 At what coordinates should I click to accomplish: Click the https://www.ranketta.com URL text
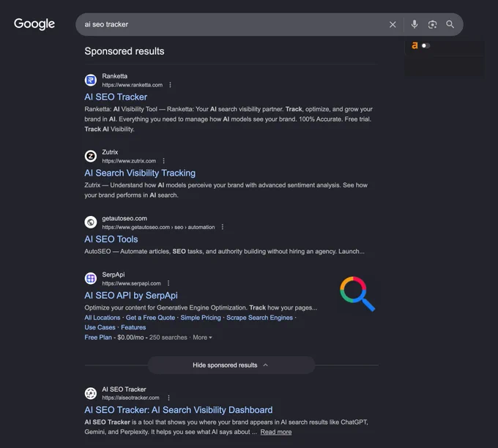point(132,85)
